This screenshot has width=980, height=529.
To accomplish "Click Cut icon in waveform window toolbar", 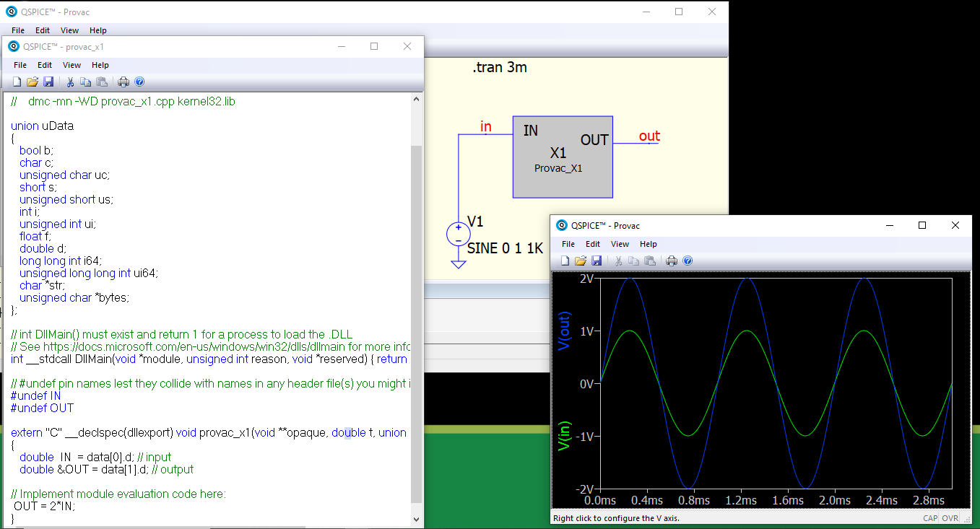I will (618, 261).
